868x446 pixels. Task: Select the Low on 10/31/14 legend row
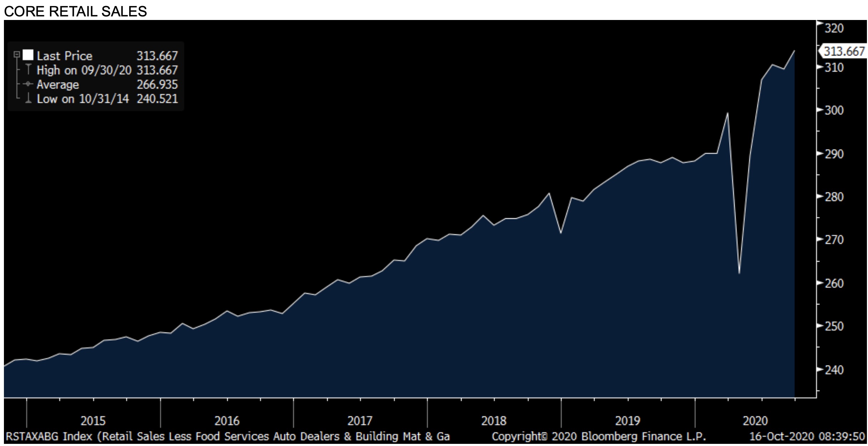(x=82, y=99)
